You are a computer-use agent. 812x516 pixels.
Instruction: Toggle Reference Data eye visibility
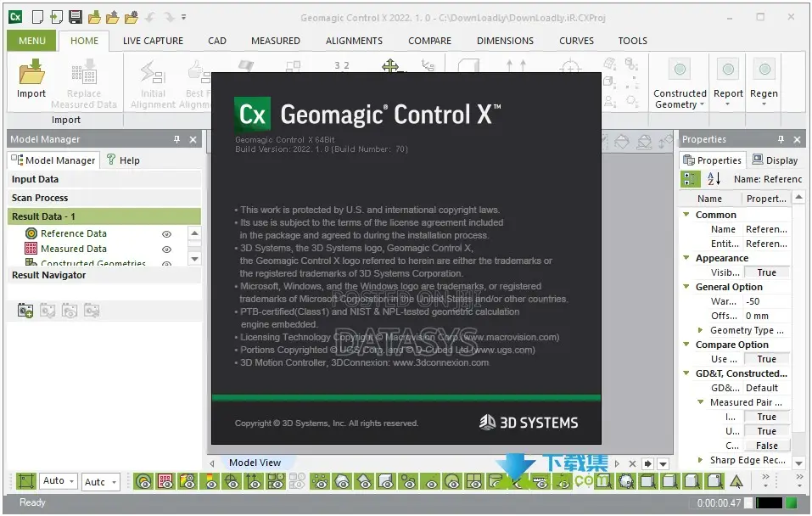[166, 234]
